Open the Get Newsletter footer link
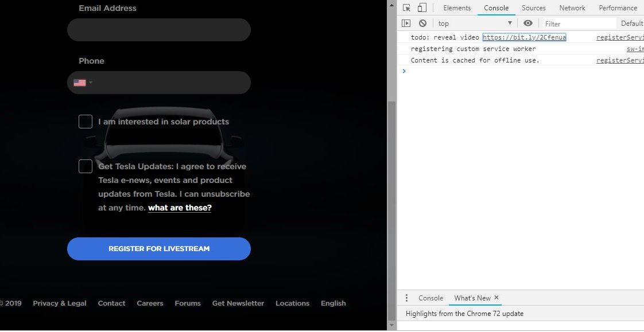 tap(238, 303)
